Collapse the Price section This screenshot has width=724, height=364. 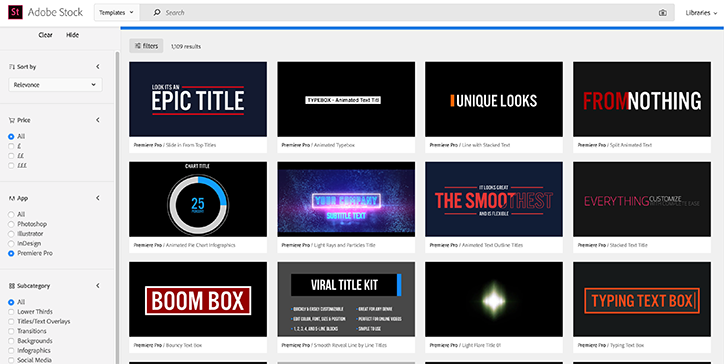97,120
